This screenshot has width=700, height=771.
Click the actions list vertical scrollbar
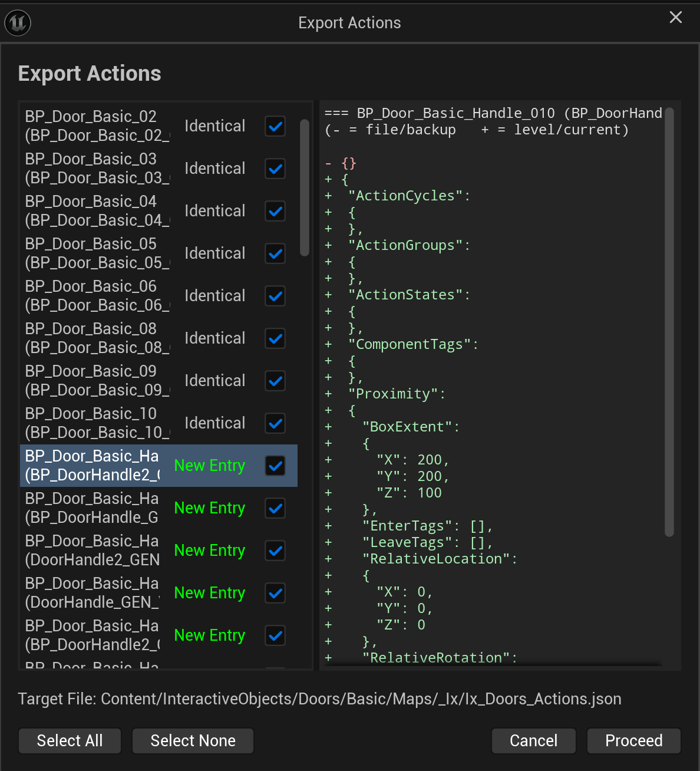pos(305,187)
